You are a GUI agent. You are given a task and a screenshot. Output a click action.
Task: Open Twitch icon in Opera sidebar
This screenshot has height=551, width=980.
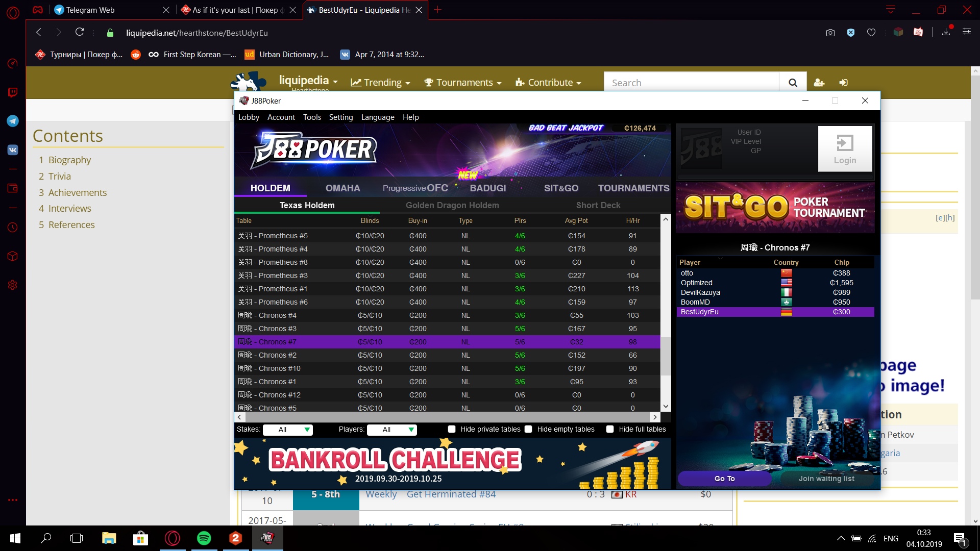(x=13, y=92)
